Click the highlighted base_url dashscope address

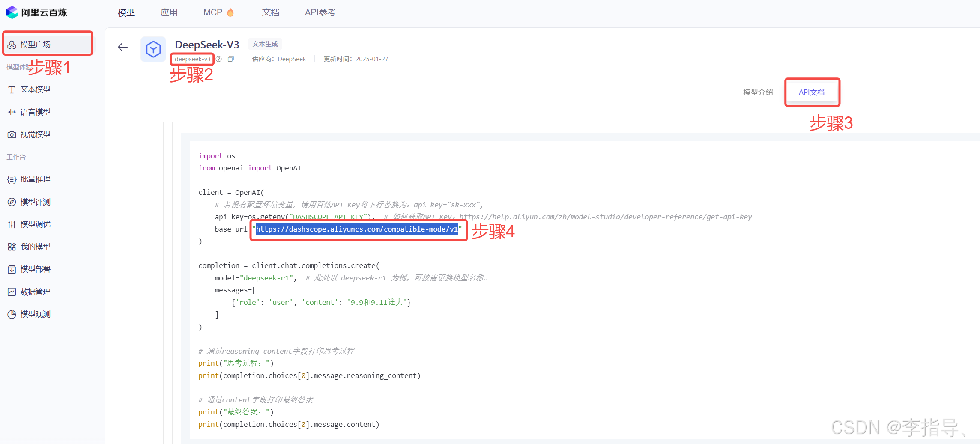[357, 229]
